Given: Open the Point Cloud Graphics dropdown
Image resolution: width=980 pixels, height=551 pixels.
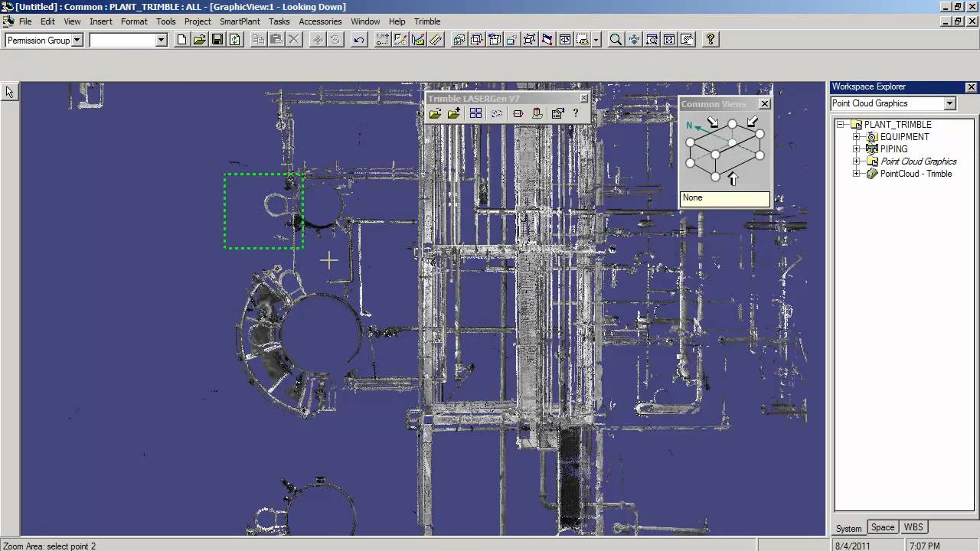Looking at the screenshot, I should [949, 103].
